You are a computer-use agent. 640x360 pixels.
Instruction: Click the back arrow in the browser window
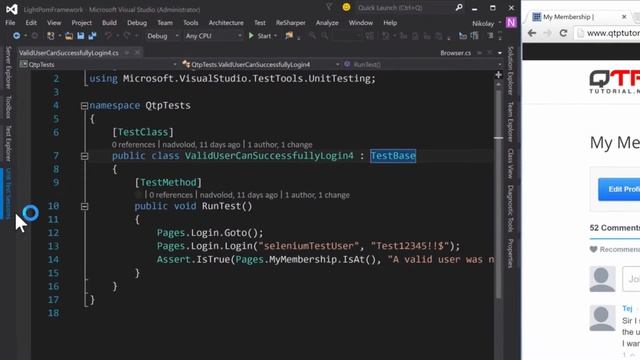click(532, 33)
